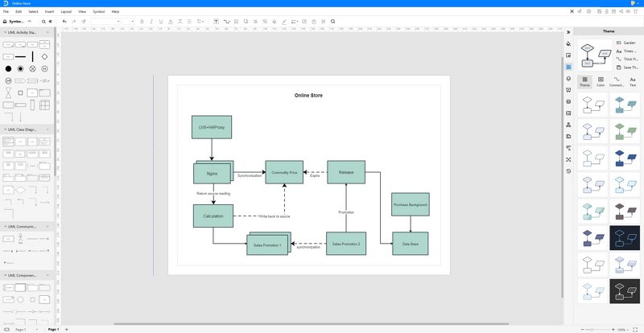644x333 pixels.
Task: Open the fill style panel icon
Action: click(568, 43)
